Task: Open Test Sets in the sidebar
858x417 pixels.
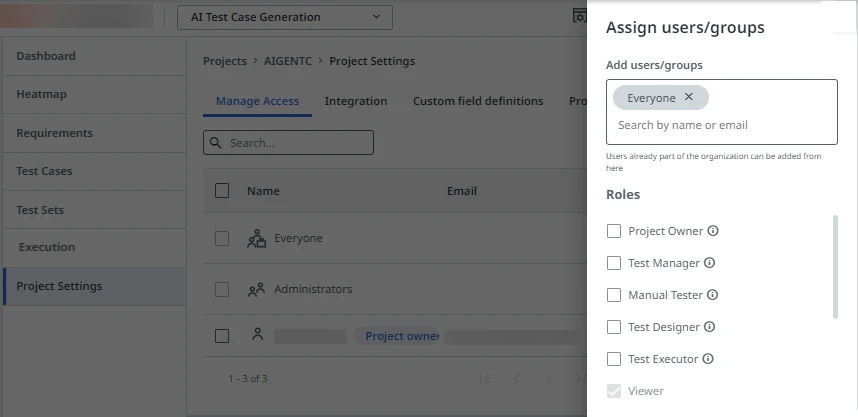Action: (94, 210)
